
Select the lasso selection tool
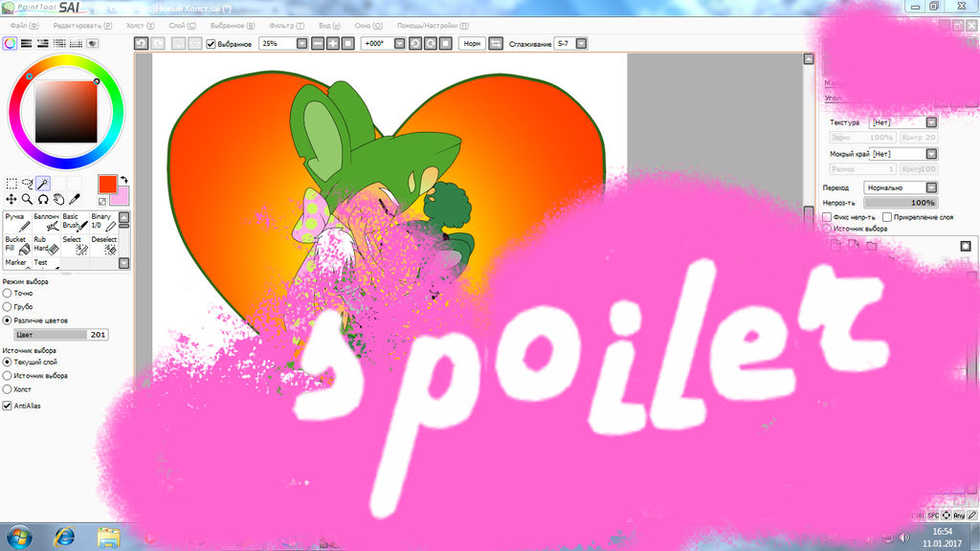click(27, 183)
